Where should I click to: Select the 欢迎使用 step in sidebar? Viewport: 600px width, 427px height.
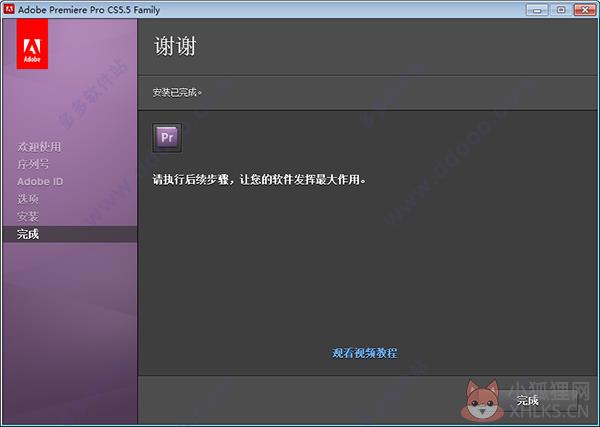click(x=39, y=147)
